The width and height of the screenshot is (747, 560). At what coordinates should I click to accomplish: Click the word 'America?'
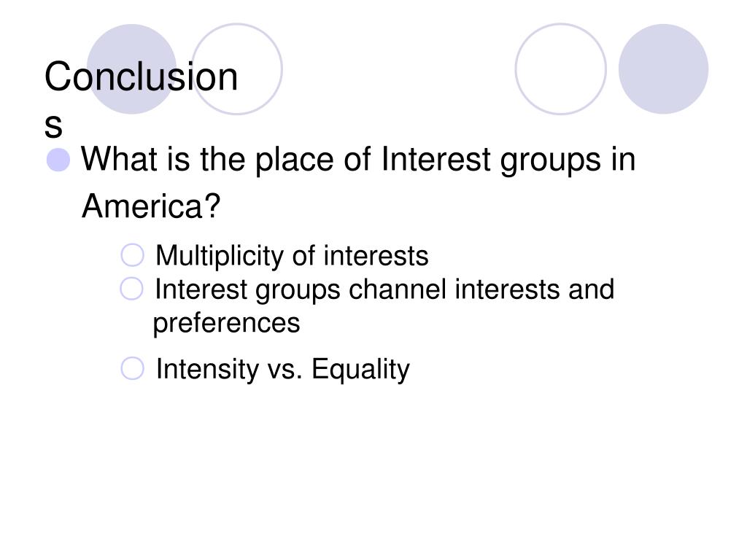point(151,206)
